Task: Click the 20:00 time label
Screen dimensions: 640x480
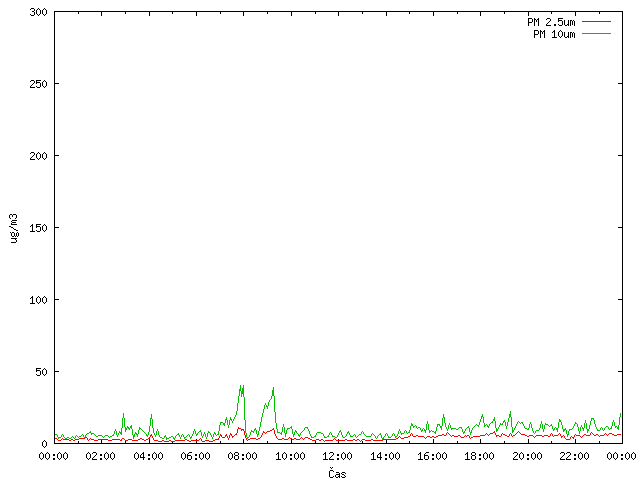Action: (x=527, y=456)
